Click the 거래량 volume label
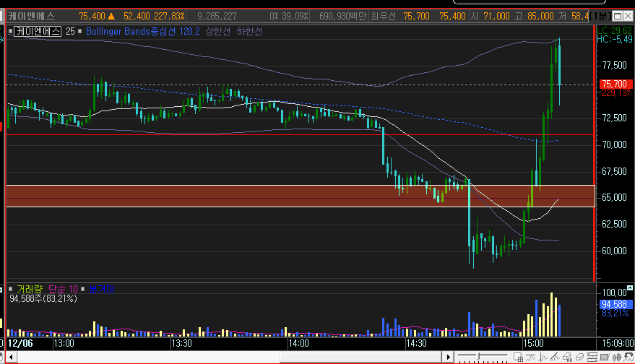This screenshot has height=364, width=635. 30,289
